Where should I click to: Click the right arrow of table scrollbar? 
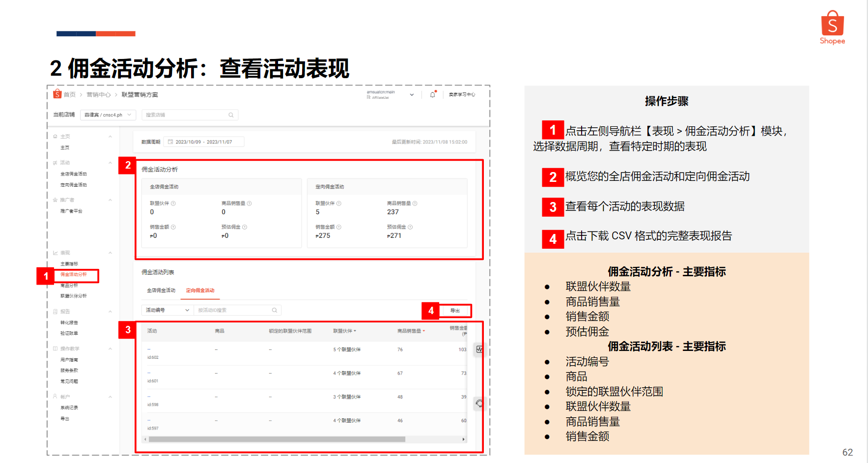point(464,439)
